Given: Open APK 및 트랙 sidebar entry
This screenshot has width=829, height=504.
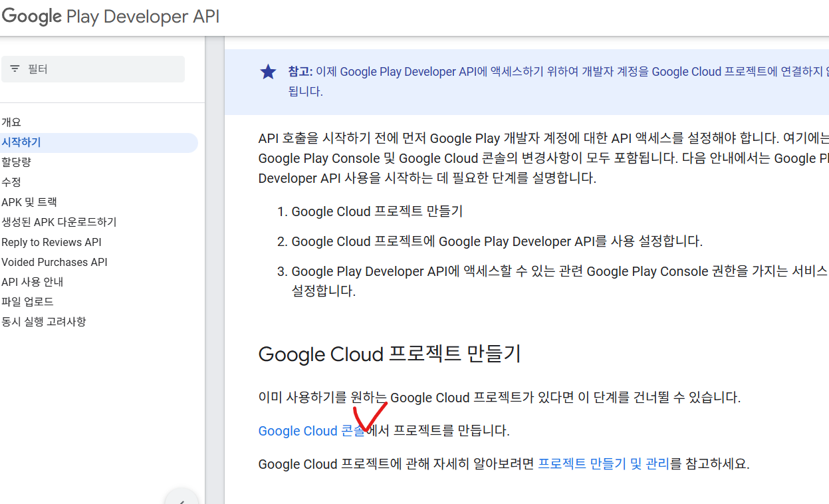Looking at the screenshot, I should click(29, 202).
